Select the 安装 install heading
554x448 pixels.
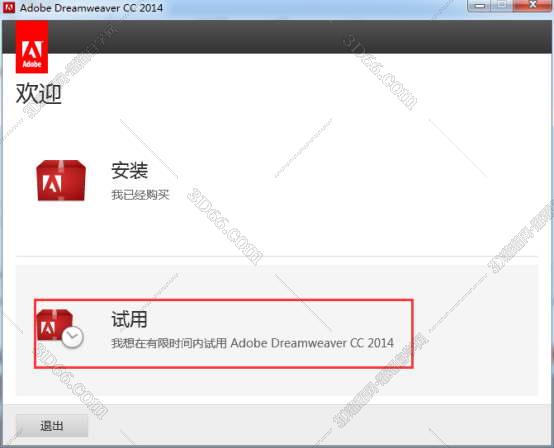129,171
